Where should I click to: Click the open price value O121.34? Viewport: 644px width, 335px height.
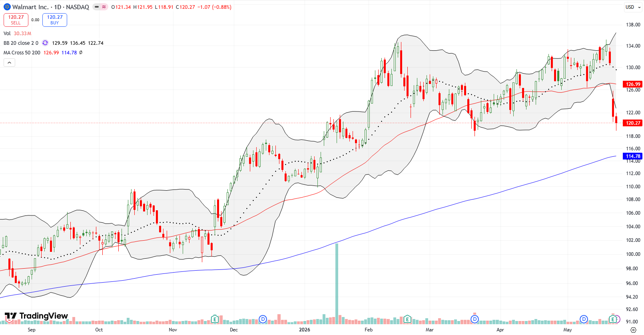121,7
